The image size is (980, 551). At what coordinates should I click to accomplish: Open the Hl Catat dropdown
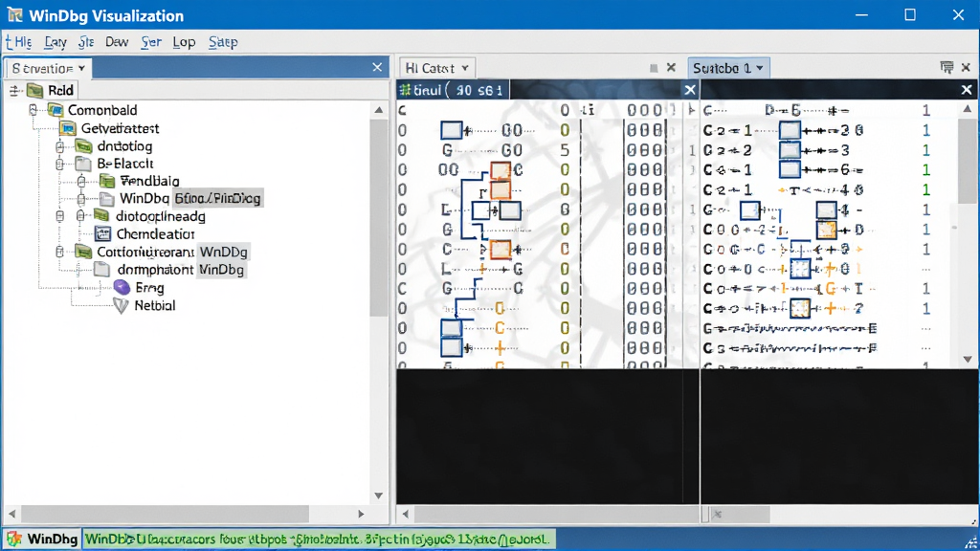[x=465, y=68]
